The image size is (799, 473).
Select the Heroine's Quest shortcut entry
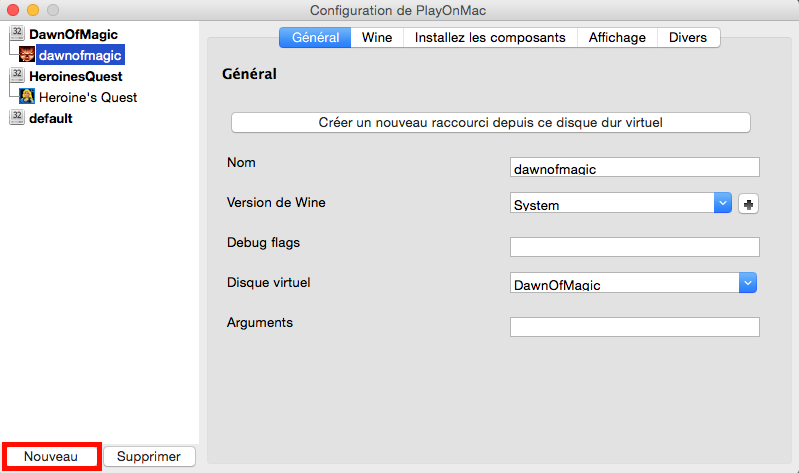click(88, 97)
